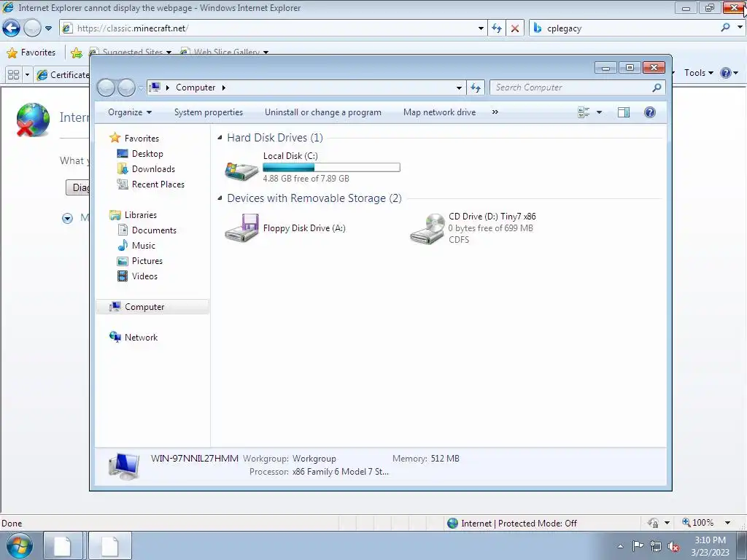Toggle the preview pane icon in Explorer
This screenshot has width=747, height=560.
tap(623, 112)
